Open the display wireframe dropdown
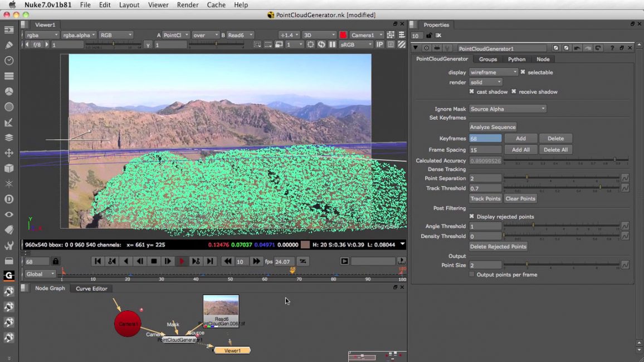The height and width of the screenshot is (362, 644). click(x=493, y=72)
